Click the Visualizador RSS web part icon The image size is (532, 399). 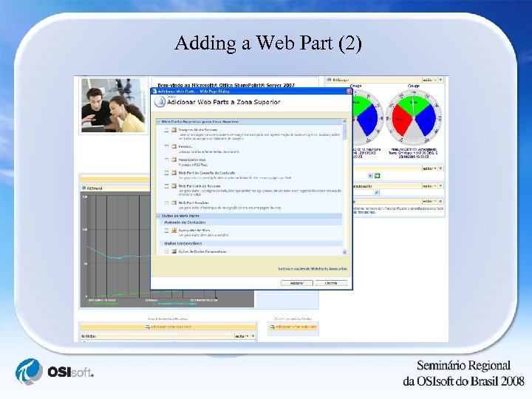click(x=174, y=159)
